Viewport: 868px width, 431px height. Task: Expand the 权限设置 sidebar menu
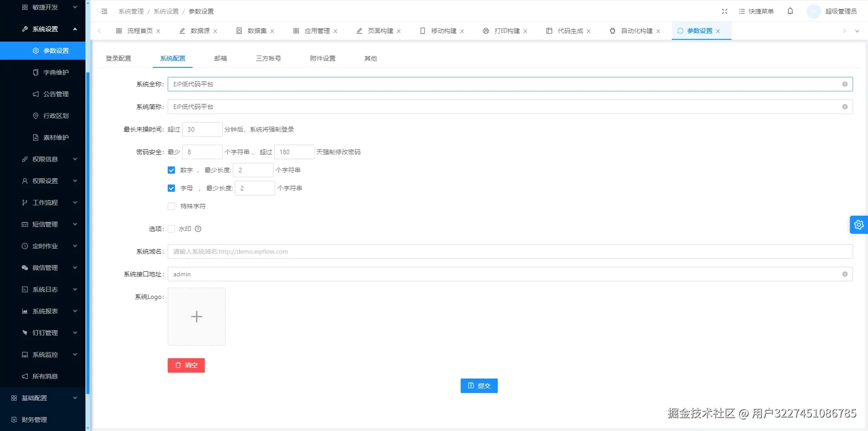tap(42, 181)
